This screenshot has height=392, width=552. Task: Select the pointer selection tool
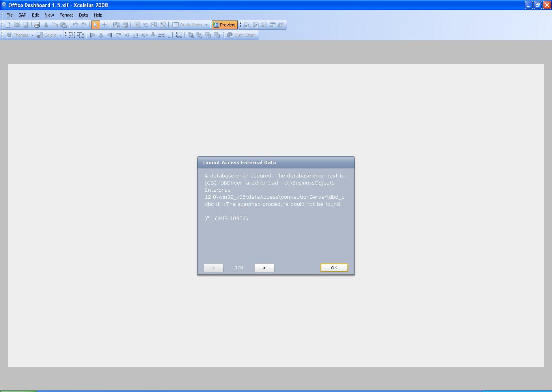pos(95,24)
